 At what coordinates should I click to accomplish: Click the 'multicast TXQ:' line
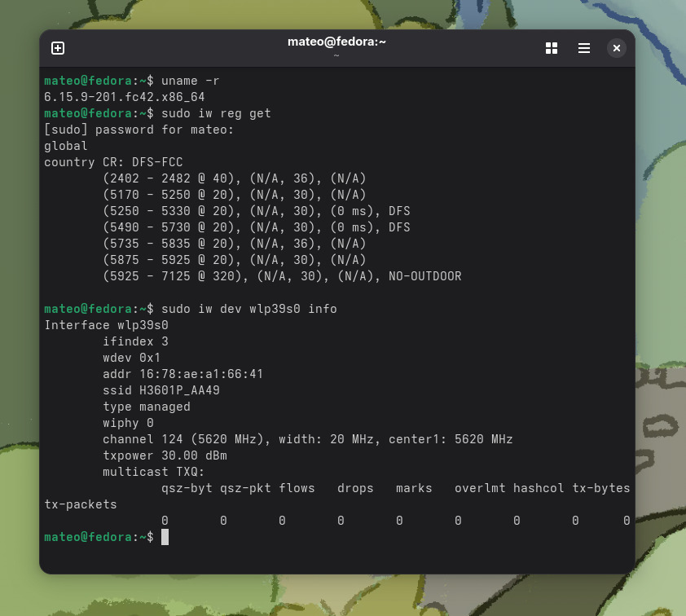[x=153, y=472]
